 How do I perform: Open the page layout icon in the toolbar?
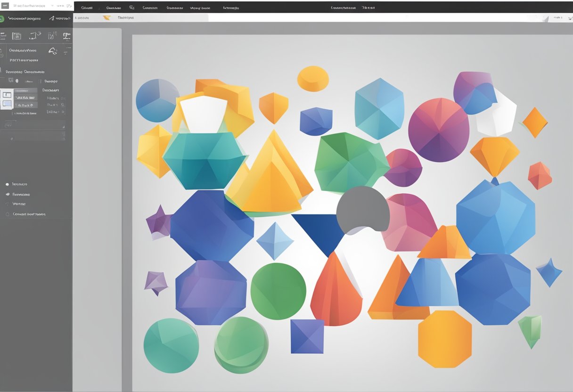pyautogui.click(x=16, y=36)
